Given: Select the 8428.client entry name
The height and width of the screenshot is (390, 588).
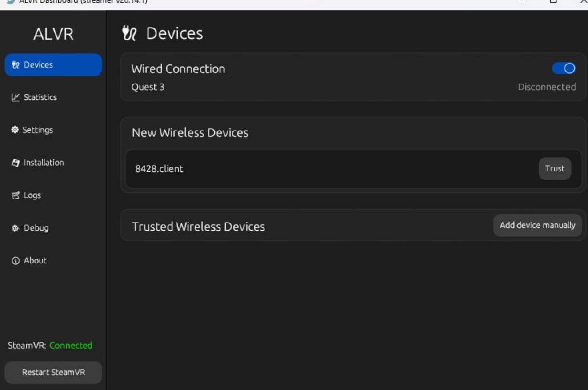Looking at the screenshot, I should pyautogui.click(x=159, y=169).
